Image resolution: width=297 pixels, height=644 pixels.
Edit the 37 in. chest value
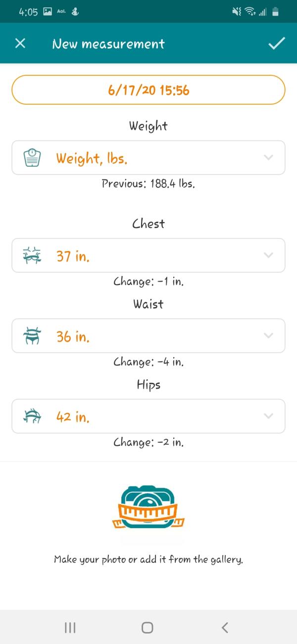tap(73, 256)
